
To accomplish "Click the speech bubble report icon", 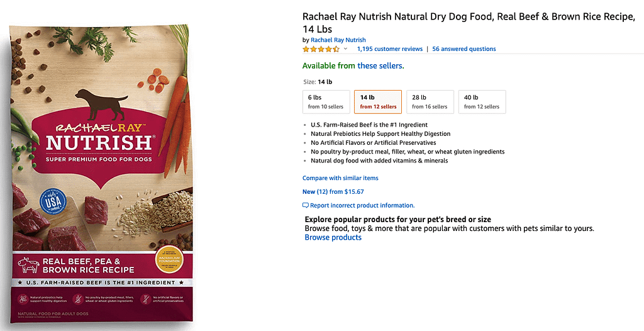I will [x=306, y=206].
